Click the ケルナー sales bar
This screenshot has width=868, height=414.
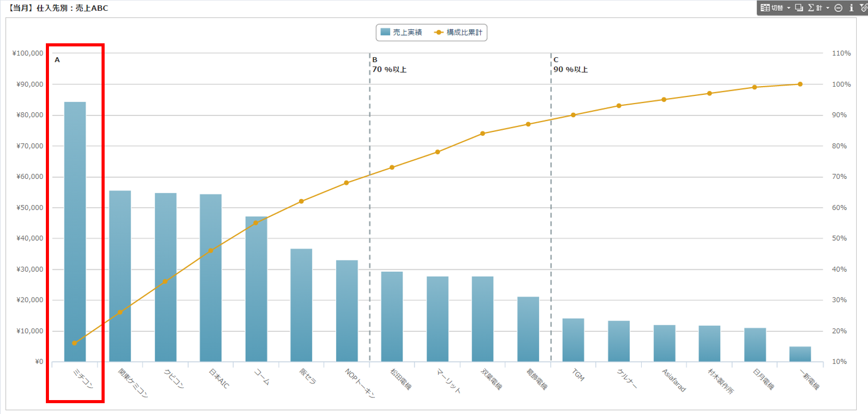coord(619,341)
